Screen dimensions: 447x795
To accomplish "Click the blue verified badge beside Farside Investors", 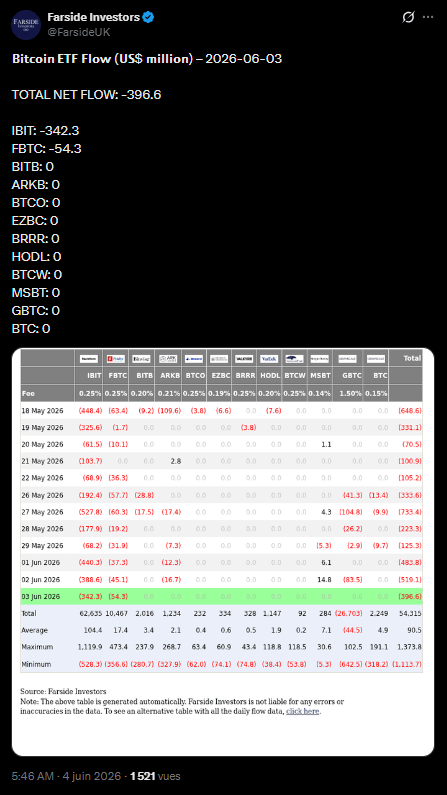I will (148, 17).
